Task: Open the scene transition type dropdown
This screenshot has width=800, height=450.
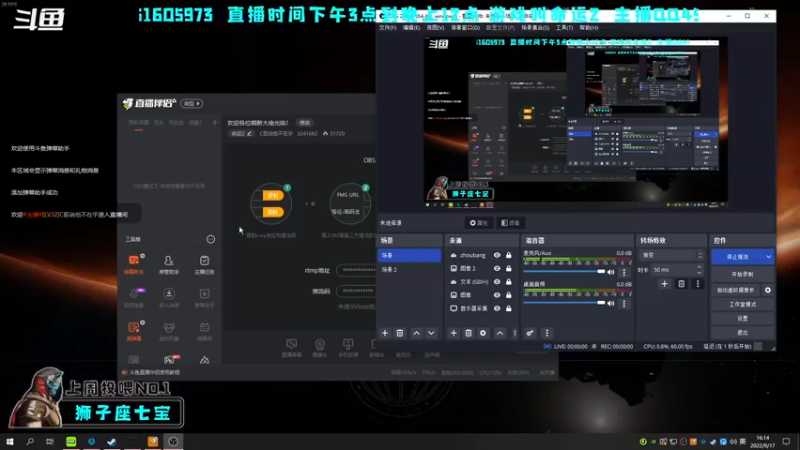Action: pos(671,255)
